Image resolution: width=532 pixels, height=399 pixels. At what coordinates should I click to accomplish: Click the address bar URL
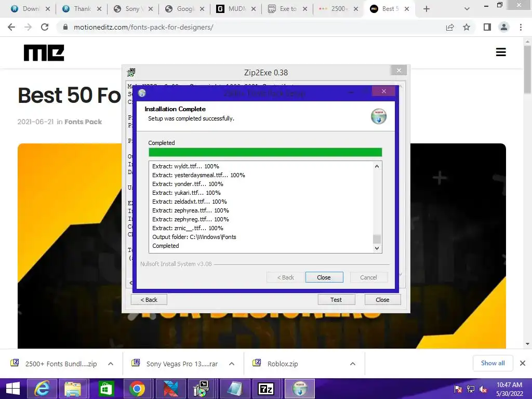click(143, 27)
